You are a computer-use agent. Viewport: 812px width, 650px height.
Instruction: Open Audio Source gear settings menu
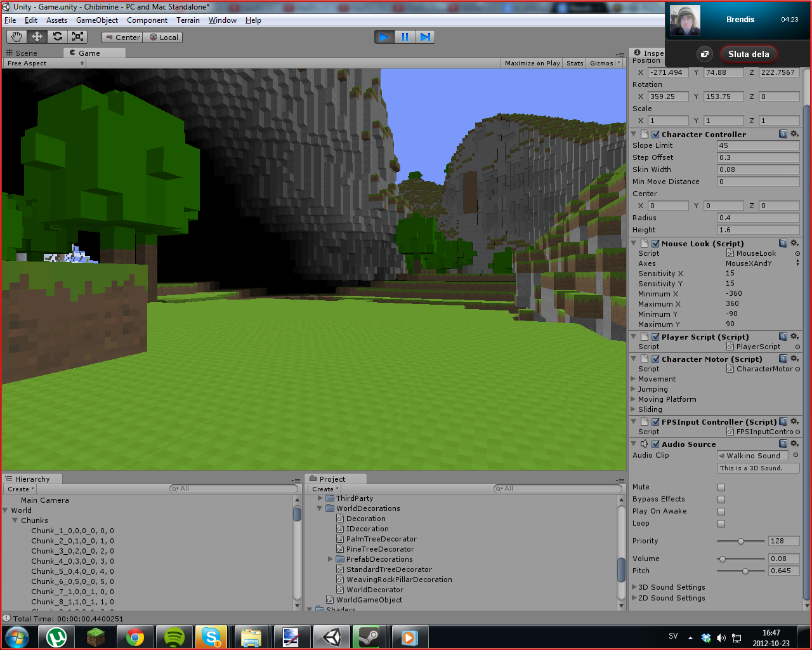794,444
